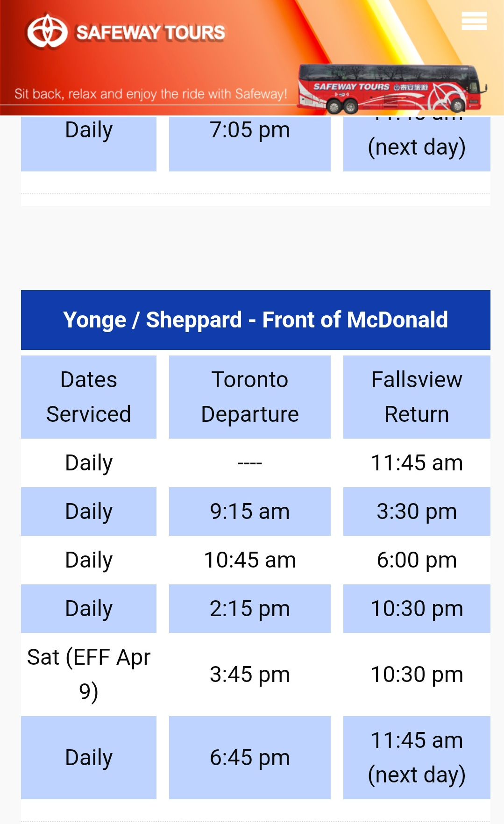The image size is (504, 824).
Task: Click the Sit back, relax tagline
Action: pyautogui.click(x=150, y=94)
